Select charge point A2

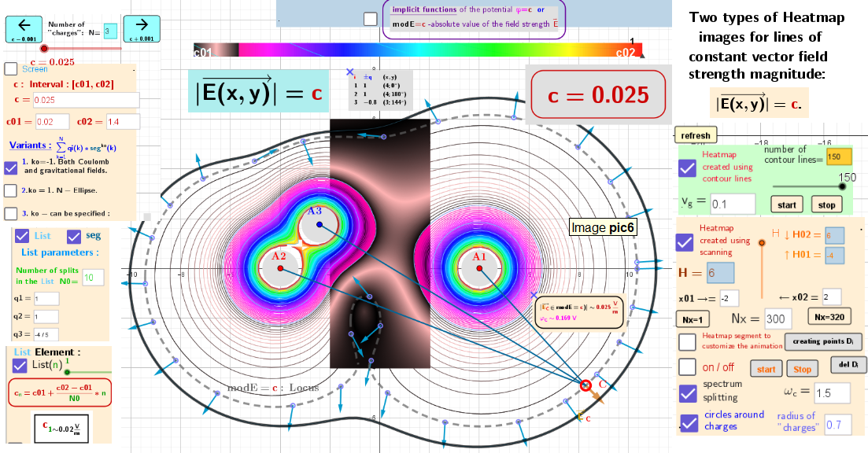tap(280, 268)
